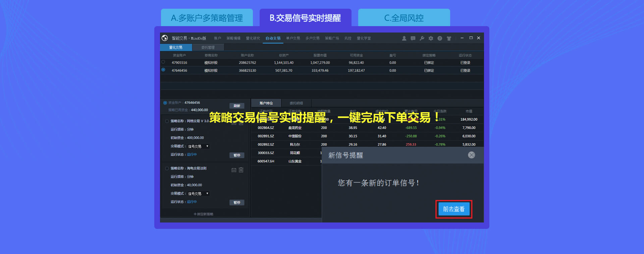Expand 绑定新策略 to add a strategy
This screenshot has height=254, width=644.
tap(203, 214)
